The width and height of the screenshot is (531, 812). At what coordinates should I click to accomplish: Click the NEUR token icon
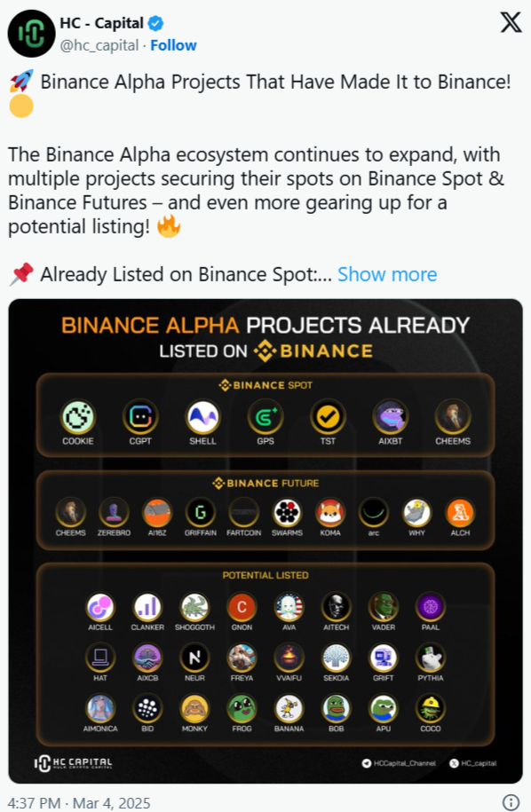click(x=194, y=658)
